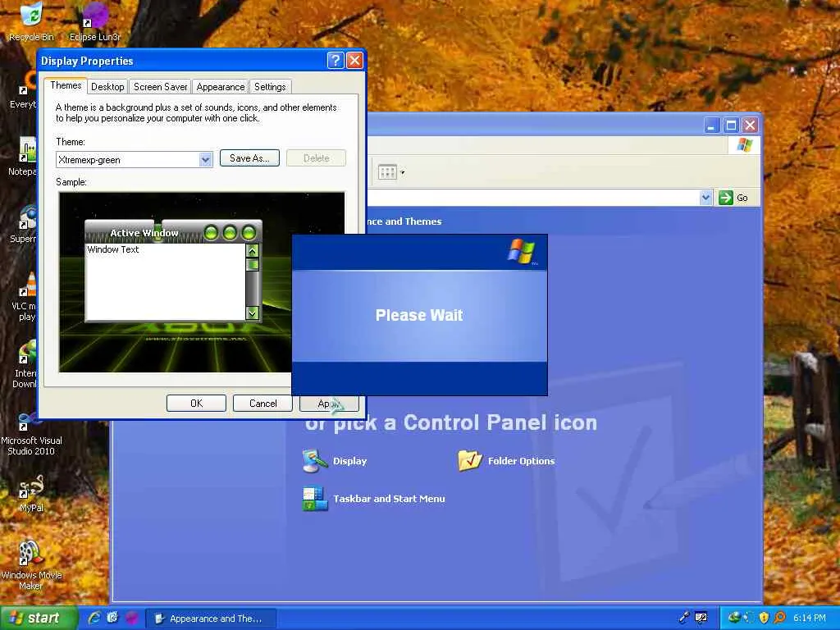Close the Display Properties dialog
Screen dimensions: 840x630
(x=354, y=61)
